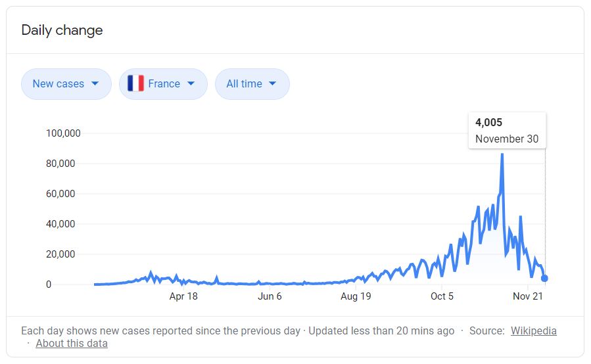
Task: Open the Wikipedia source link
Action: pos(533,330)
